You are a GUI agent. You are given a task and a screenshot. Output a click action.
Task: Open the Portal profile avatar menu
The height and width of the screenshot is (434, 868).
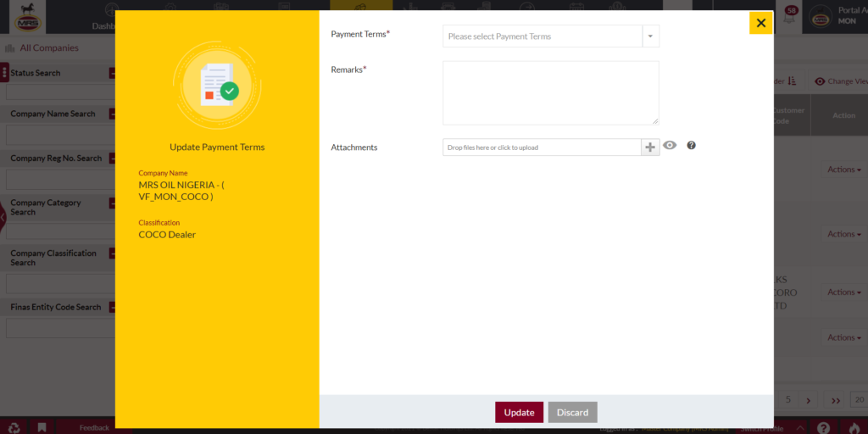pos(820,17)
